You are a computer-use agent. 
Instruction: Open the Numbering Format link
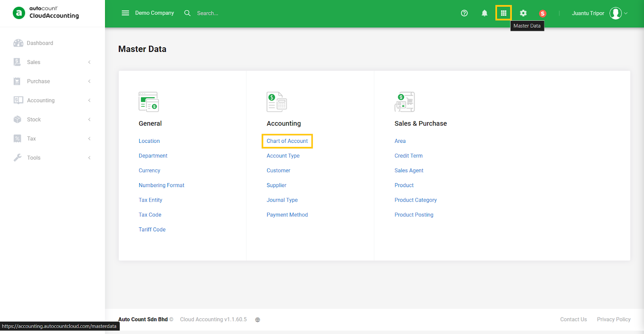click(x=161, y=185)
